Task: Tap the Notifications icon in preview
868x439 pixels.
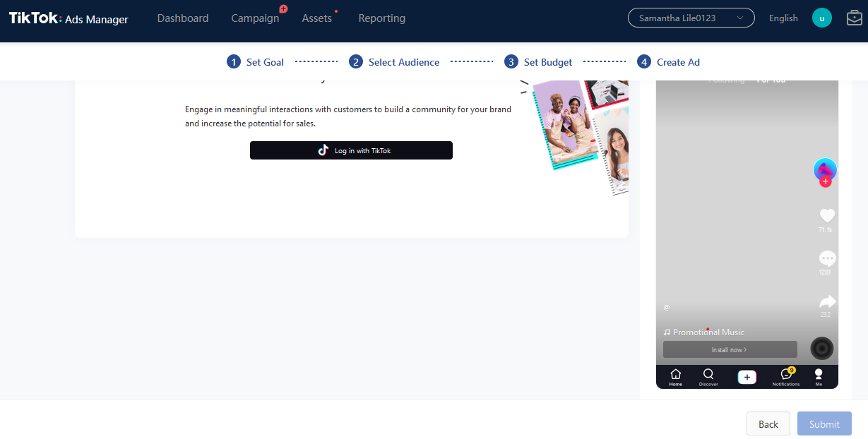Action: 786,377
